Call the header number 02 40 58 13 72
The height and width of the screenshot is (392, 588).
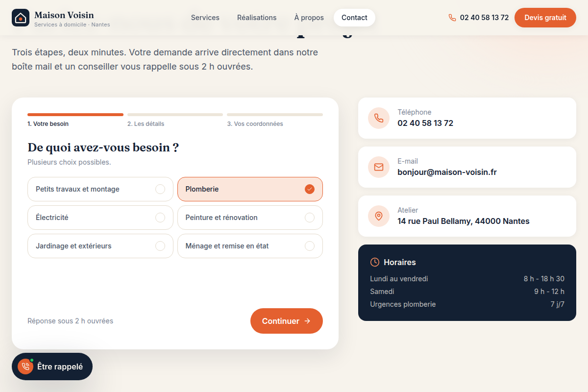484,18
